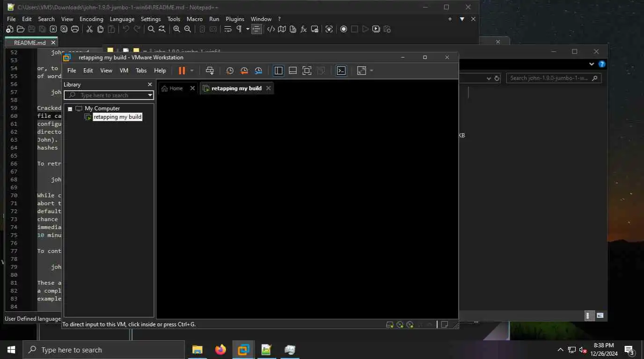Click the Zoom out icon in Notepad++
The width and height of the screenshot is (644, 359).
point(188,29)
